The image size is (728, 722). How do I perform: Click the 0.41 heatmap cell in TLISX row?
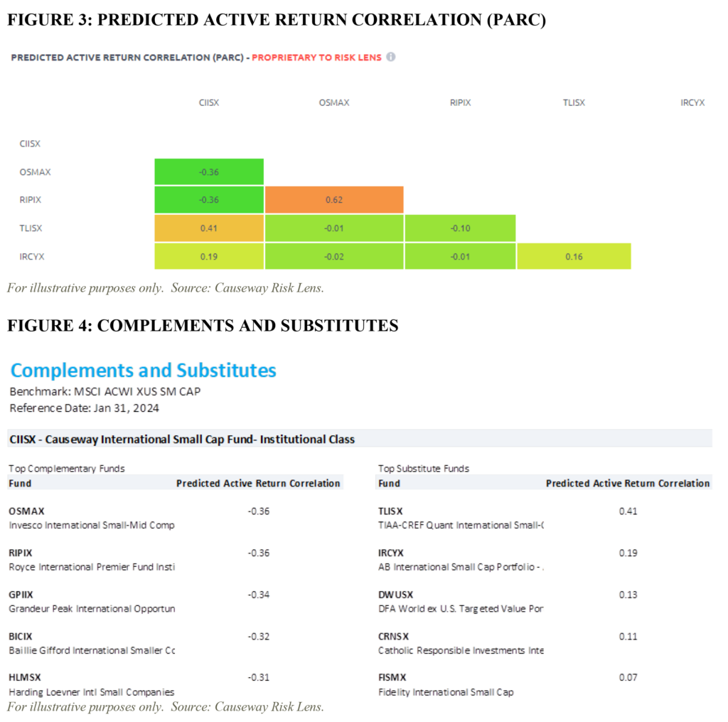209,228
